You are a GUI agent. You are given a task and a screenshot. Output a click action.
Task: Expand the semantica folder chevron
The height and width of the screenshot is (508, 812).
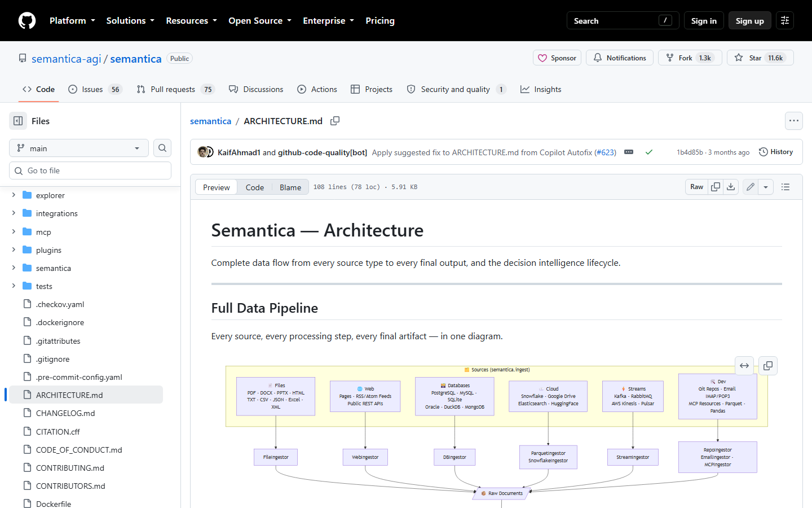coord(14,268)
